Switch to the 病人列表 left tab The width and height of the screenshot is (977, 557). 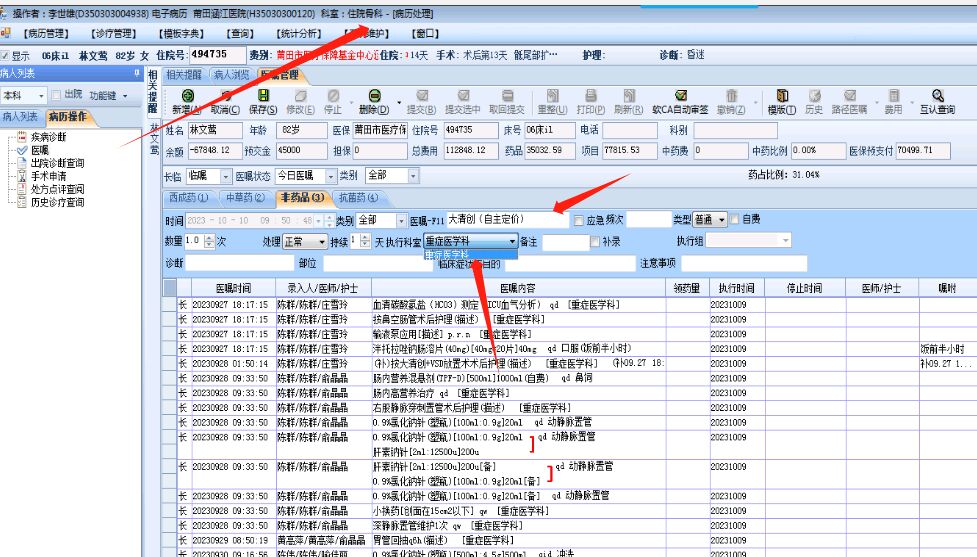[20, 117]
